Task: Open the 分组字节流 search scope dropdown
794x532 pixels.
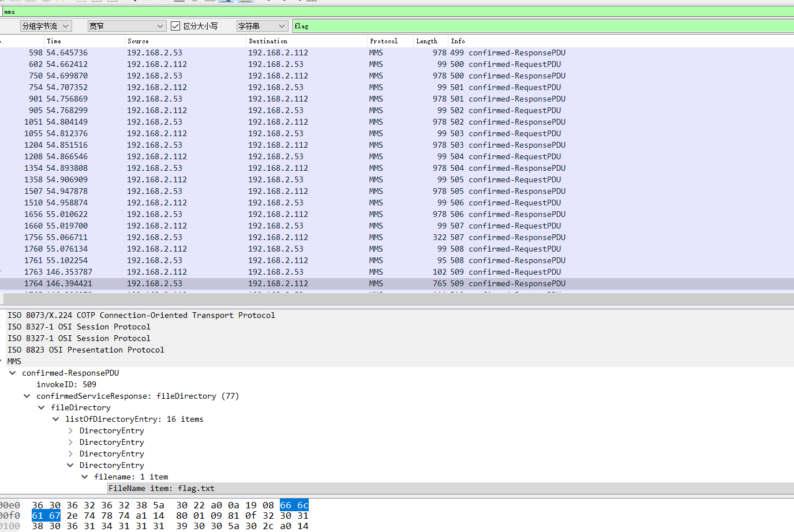Action: pyautogui.click(x=46, y=26)
